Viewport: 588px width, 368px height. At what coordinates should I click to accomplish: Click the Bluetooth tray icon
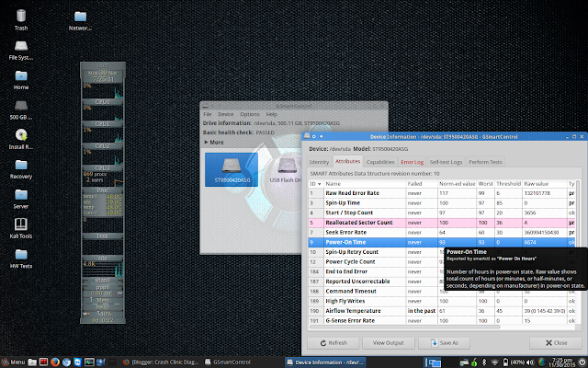(484, 362)
